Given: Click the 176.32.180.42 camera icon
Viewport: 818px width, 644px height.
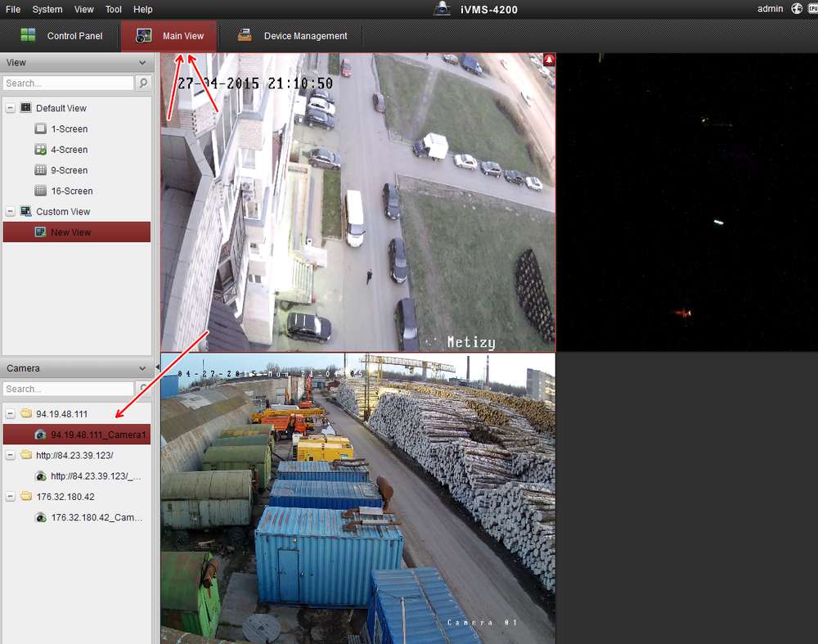Looking at the screenshot, I should [x=41, y=517].
